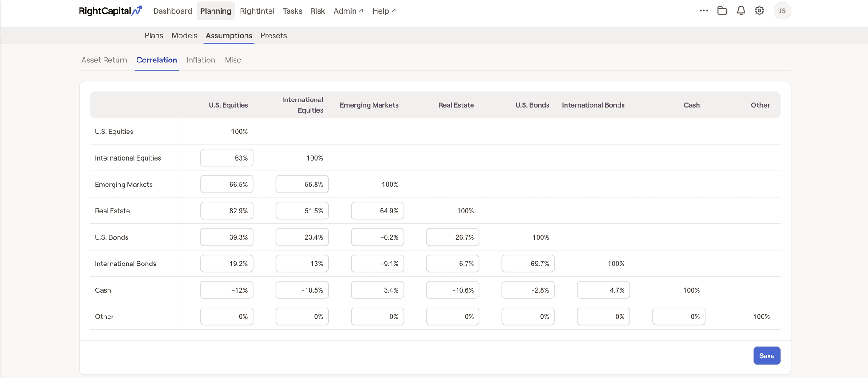Open the three-dot more options menu
The image size is (868, 379).
click(x=703, y=11)
